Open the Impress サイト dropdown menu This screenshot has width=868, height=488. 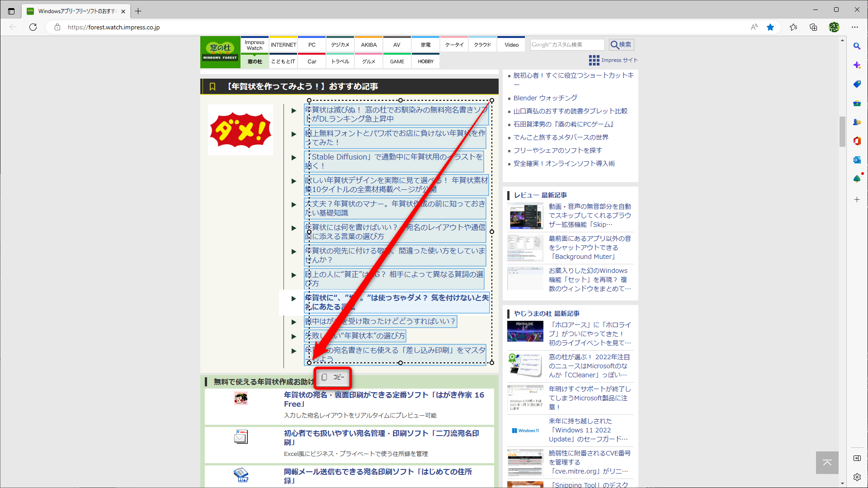[x=613, y=60]
